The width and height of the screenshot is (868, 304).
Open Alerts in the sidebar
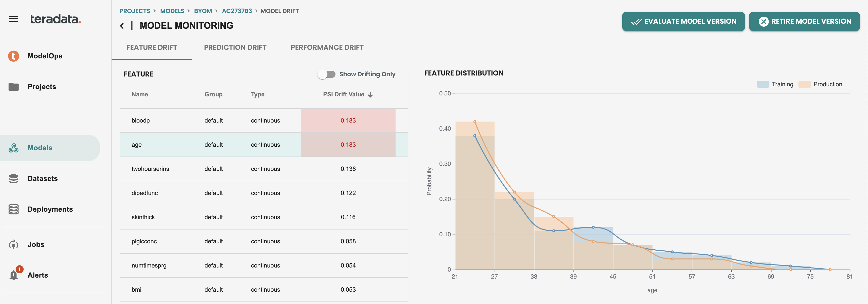coord(38,275)
